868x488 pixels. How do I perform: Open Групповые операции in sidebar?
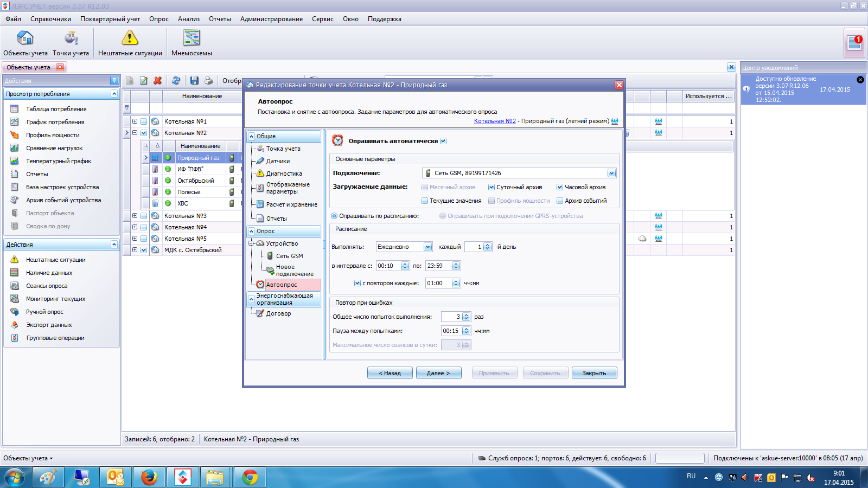coord(55,338)
